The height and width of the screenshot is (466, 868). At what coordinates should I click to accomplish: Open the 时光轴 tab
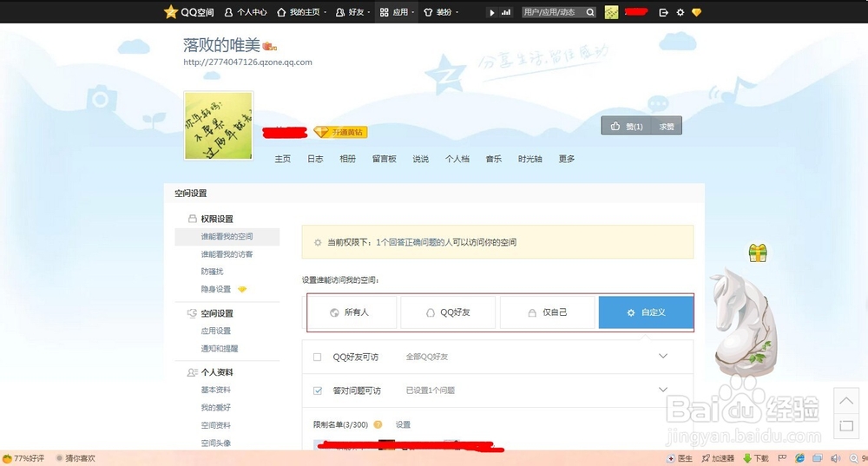529,159
